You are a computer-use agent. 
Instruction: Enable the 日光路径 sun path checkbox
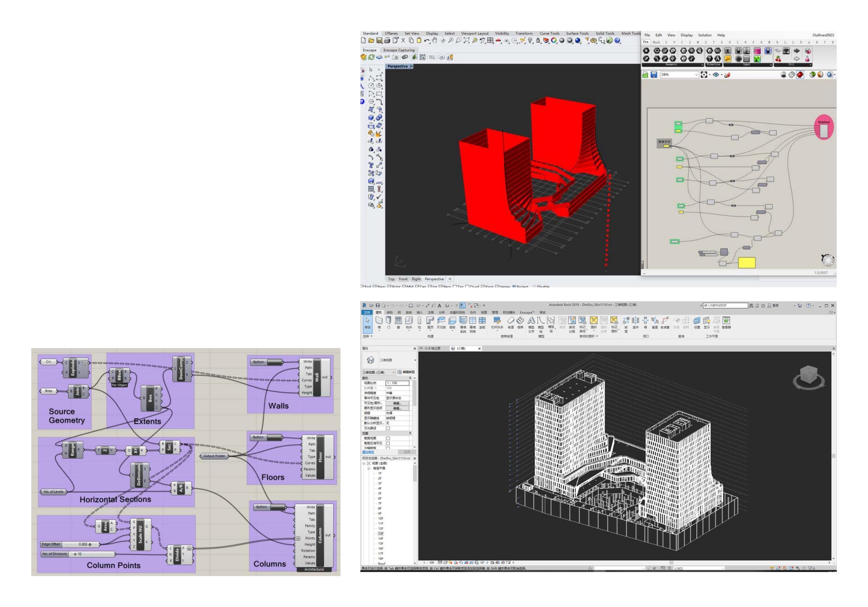[x=388, y=428]
